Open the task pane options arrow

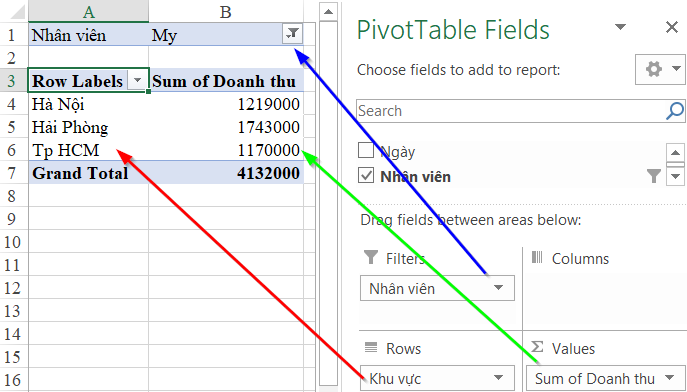tap(620, 27)
